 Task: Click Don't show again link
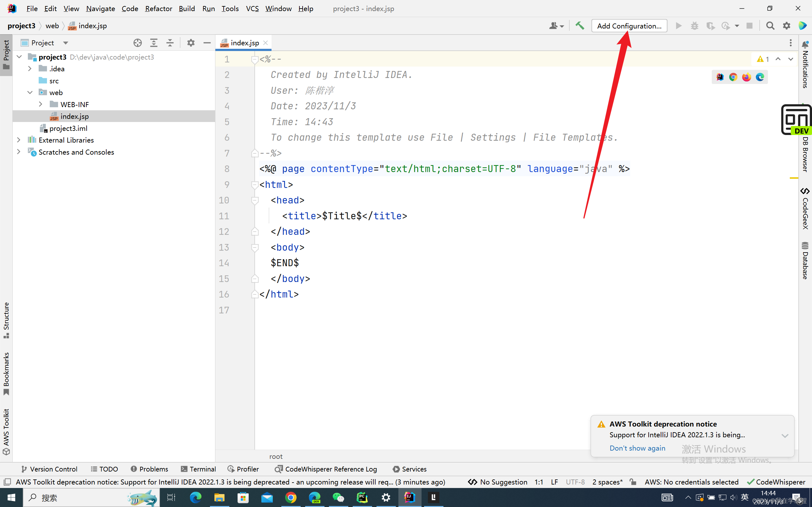pyautogui.click(x=637, y=448)
